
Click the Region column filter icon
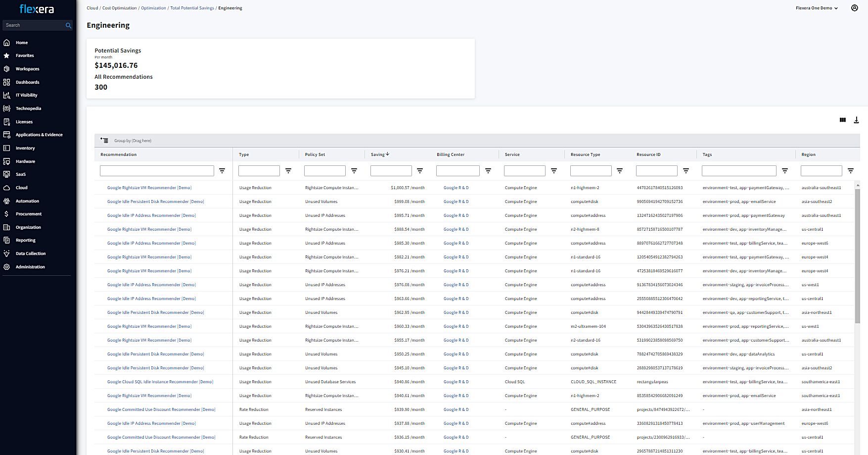pyautogui.click(x=850, y=171)
